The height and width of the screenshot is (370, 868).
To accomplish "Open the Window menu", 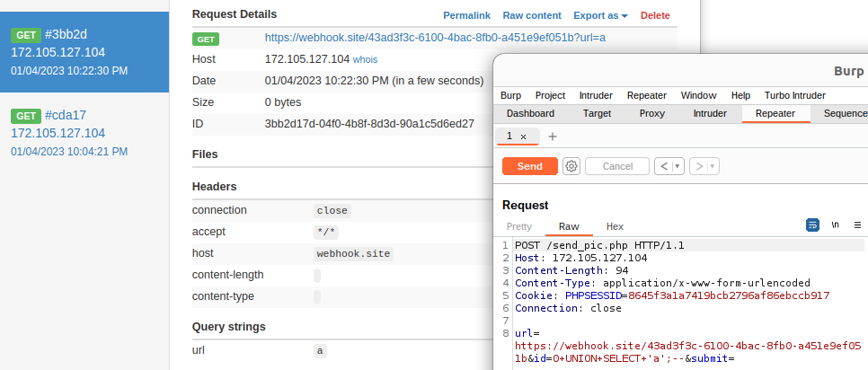I will (x=698, y=95).
